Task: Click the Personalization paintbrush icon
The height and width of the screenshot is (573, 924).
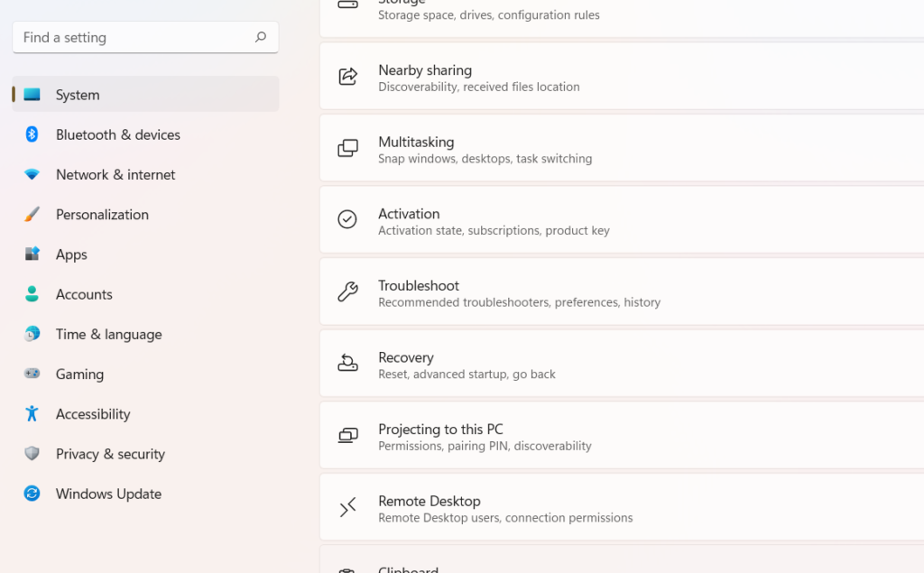Action: click(x=32, y=215)
